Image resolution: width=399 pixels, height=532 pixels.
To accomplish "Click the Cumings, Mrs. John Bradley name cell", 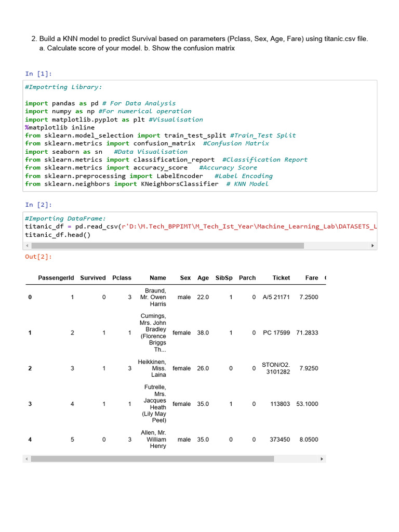I will (153, 333).
